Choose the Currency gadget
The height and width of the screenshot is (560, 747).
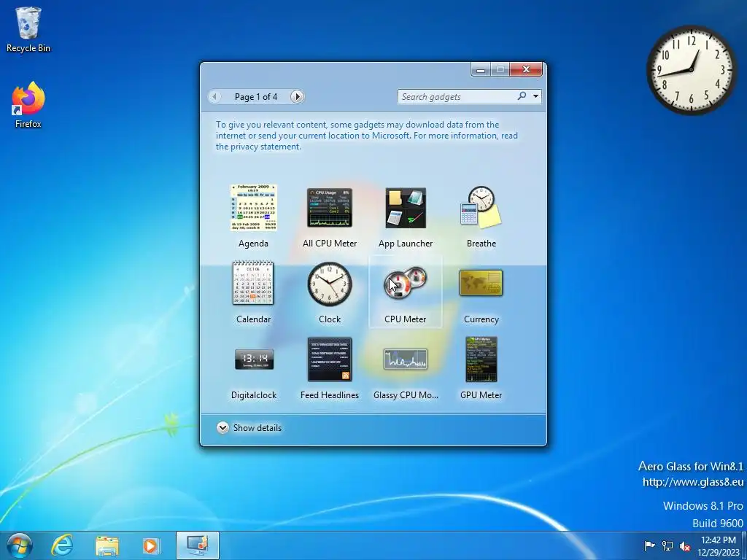pos(481,284)
